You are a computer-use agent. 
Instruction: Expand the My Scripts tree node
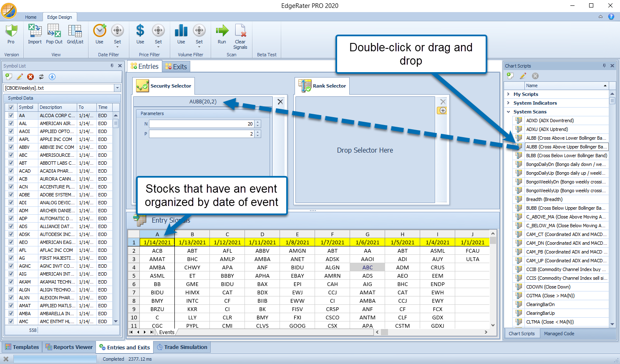[x=508, y=94]
